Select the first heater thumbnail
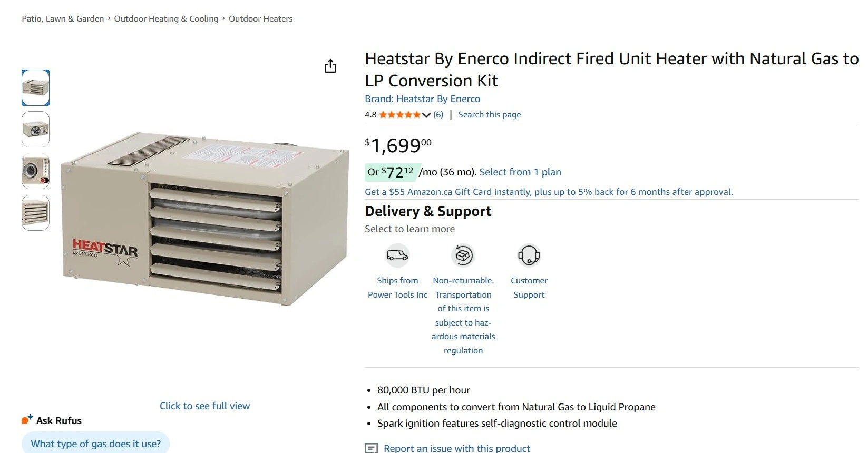868x453 pixels. pyautogui.click(x=35, y=87)
